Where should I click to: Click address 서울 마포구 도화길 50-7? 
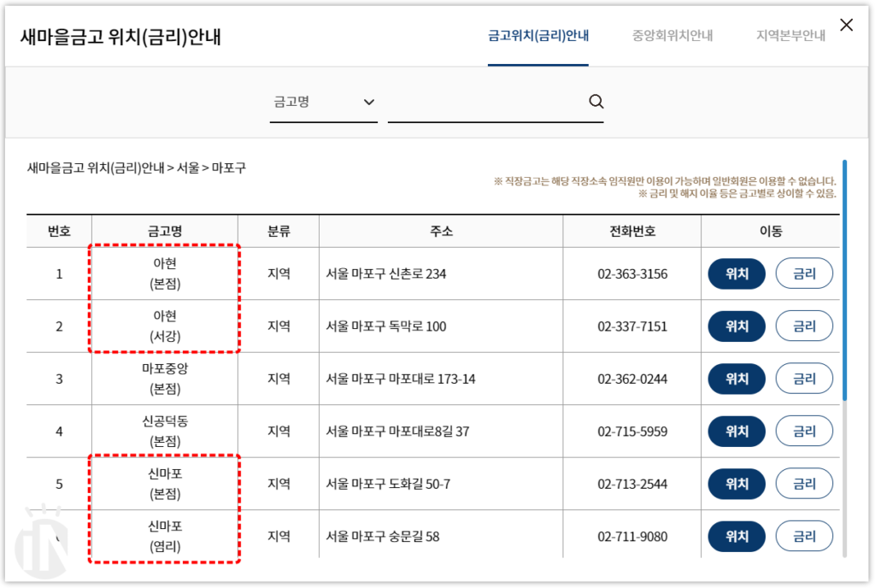click(388, 484)
